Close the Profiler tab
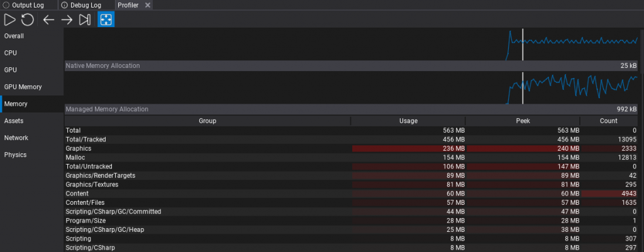Screen dimensions: 644x252 click(x=147, y=5)
